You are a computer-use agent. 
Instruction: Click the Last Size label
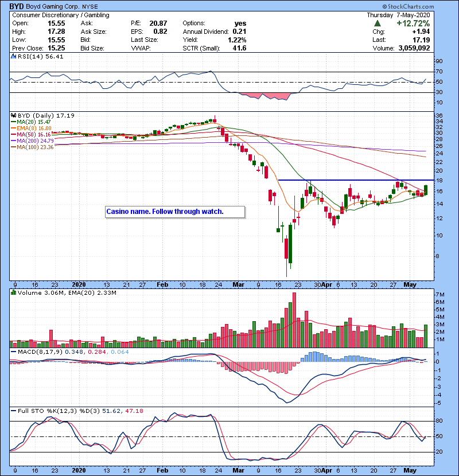click(x=145, y=40)
